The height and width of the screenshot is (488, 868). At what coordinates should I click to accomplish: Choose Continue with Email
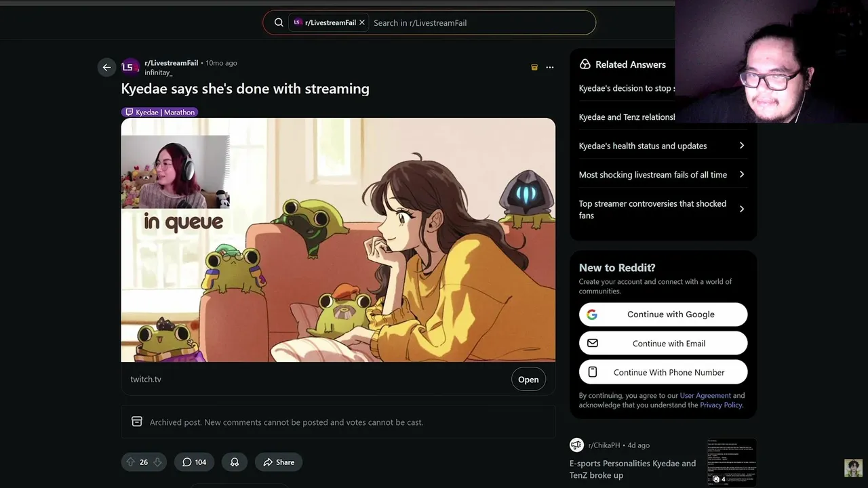[x=663, y=344]
